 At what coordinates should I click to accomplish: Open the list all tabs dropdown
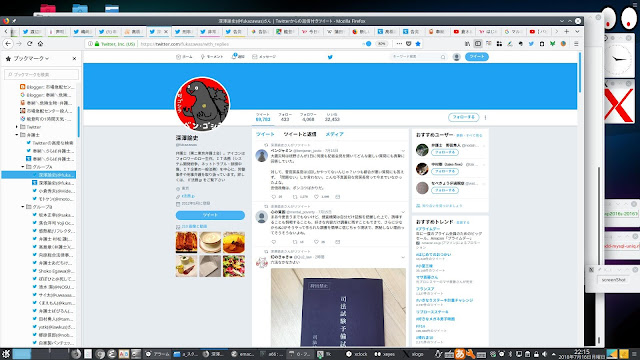pyautogui.click(x=577, y=31)
